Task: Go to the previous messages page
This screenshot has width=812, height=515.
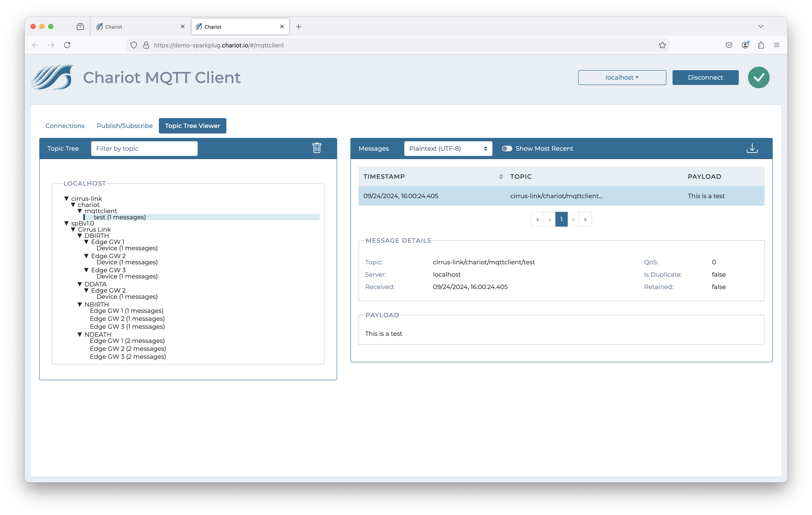Action: pos(550,219)
